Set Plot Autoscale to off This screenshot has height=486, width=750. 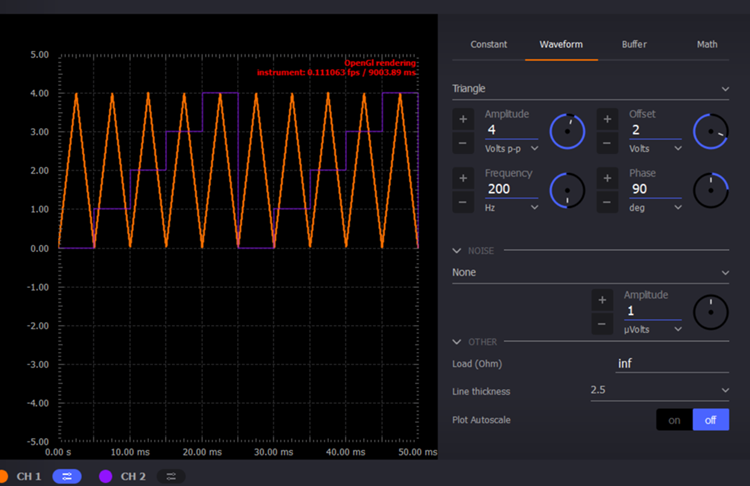click(x=711, y=420)
